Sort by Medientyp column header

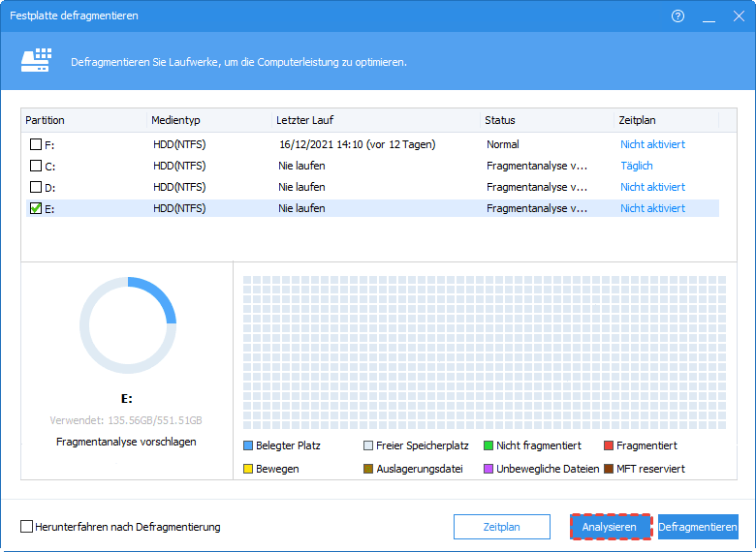tap(173, 120)
